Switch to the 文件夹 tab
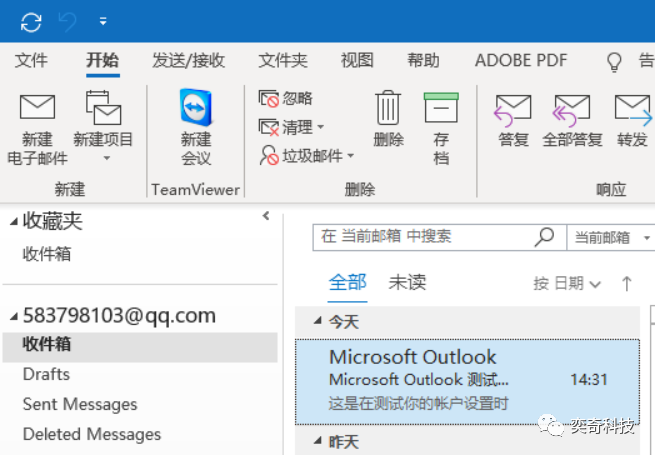Viewport: 655px width, 455px height. pos(283,60)
